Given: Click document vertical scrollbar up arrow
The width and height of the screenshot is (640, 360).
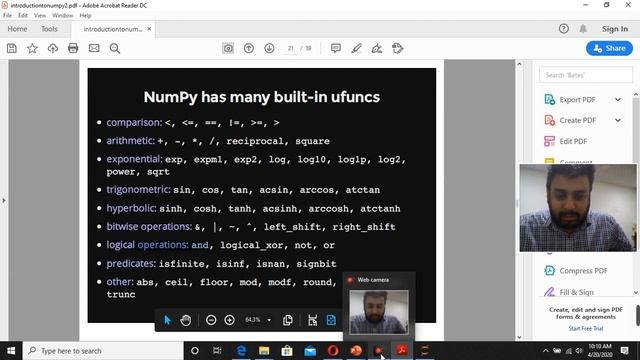Looking at the screenshot, I should tap(519, 64).
